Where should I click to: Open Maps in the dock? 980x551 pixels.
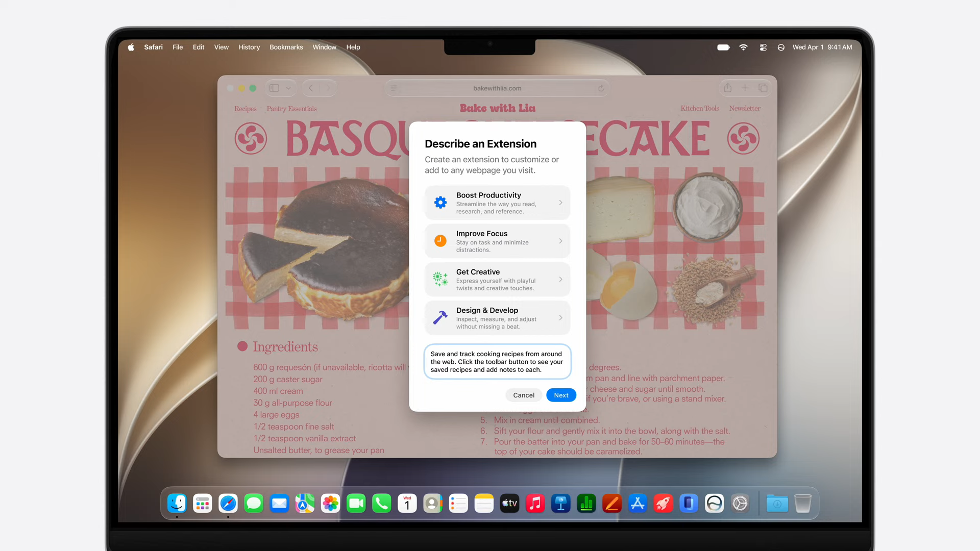click(305, 504)
